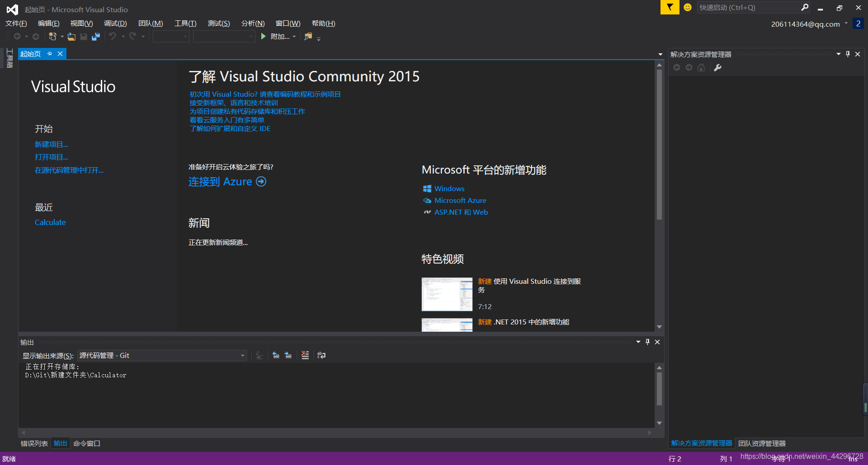This screenshot has height=465, width=868.
Task: Switch to the 错误列表 tab
Action: [34, 443]
